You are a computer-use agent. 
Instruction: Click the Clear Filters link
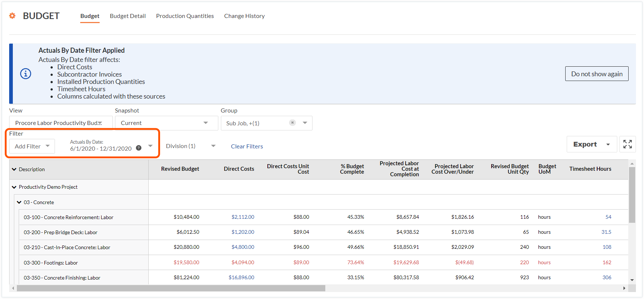coord(247,146)
